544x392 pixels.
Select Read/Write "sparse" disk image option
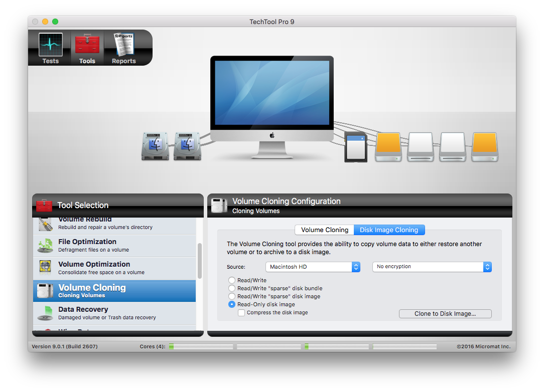coord(232,296)
